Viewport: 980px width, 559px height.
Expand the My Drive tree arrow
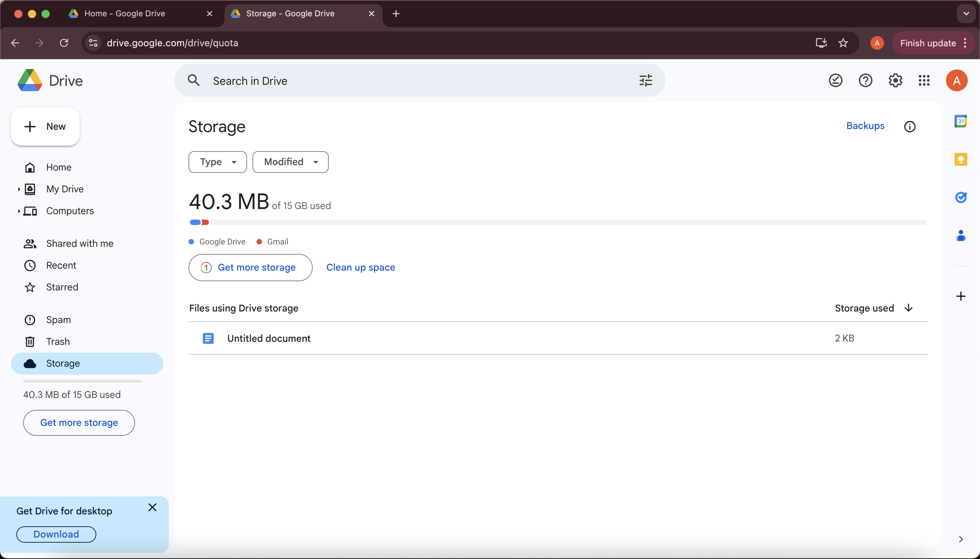point(18,189)
